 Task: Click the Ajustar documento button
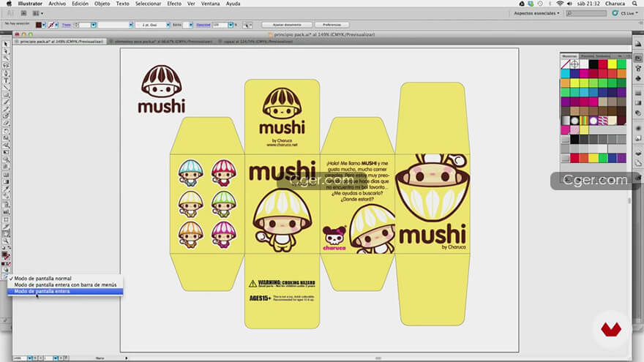(287, 25)
